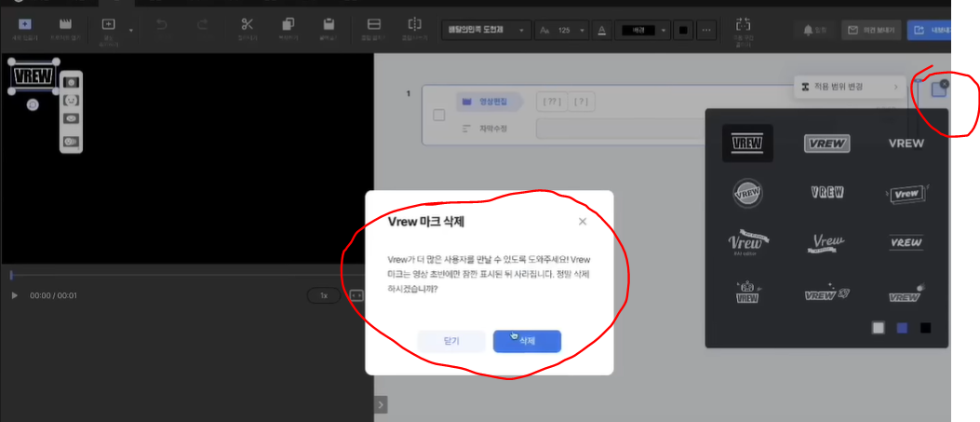Click the [ ? ] word chip
This screenshot has width=980, height=422.
tap(582, 102)
